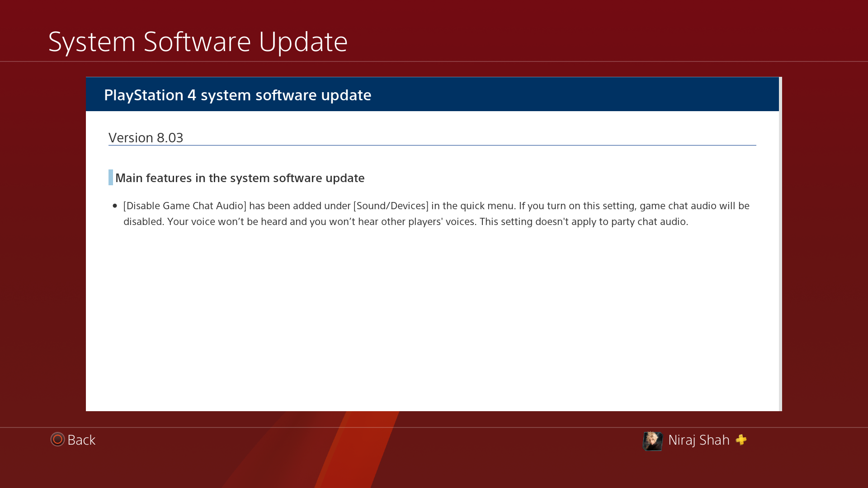Click the release notes vertical scrollbar
The image size is (868, 488).
(x=780, y=244)
